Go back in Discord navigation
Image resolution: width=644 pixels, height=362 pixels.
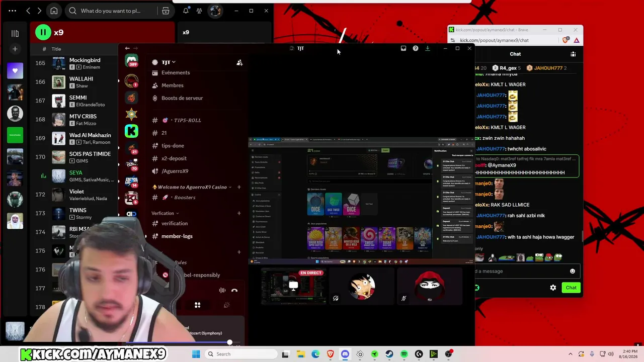point(127,48)
